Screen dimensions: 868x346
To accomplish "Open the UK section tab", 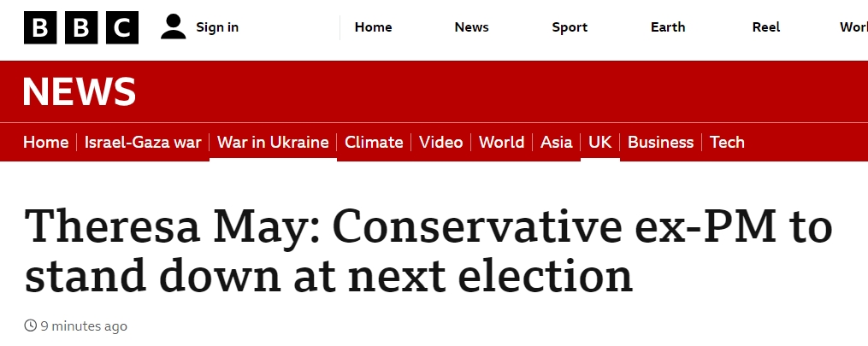I will (x=600, y=143).
